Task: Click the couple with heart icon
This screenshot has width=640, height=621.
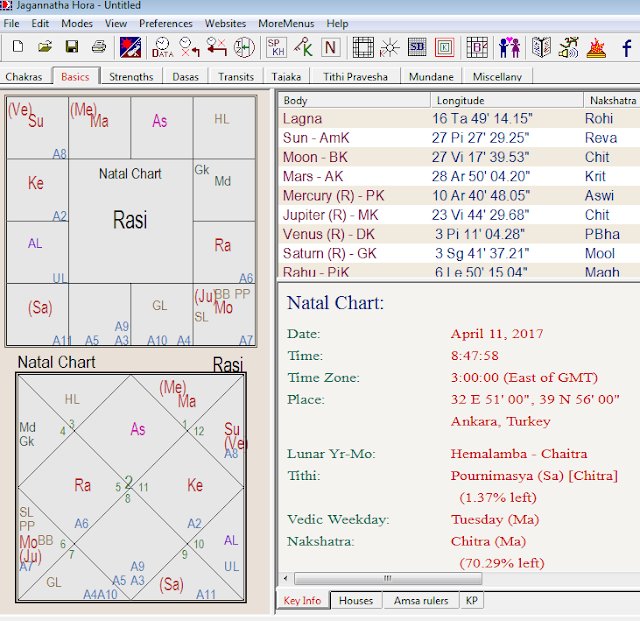Action: coord(509,47)
